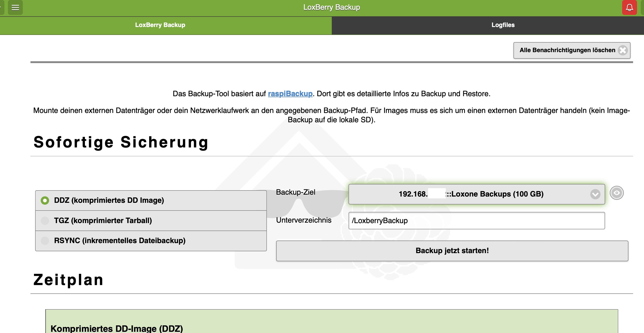This screenshot has height=333, width=644.
Task: Click the Komprimiertes DD-Image (DDZ) panel header
Action: click(x=117, y=328)
